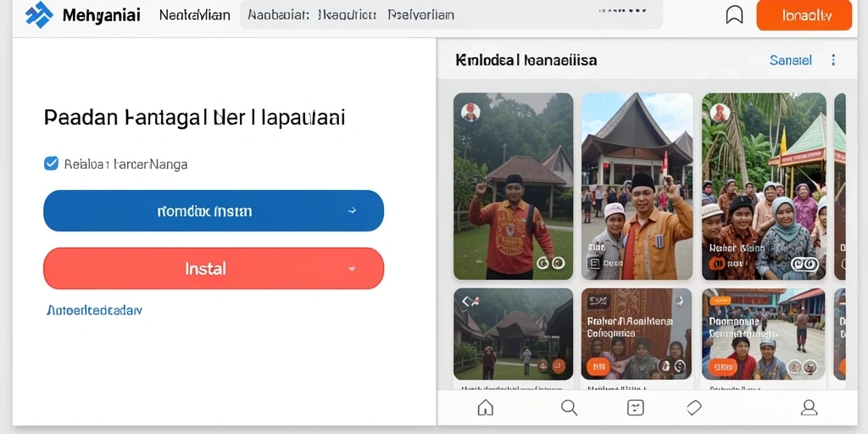The image size is (868, 434).
Task: Open the Rraheri Rosalnlenga Cofiegreiea card
Action: pos(637,334)
